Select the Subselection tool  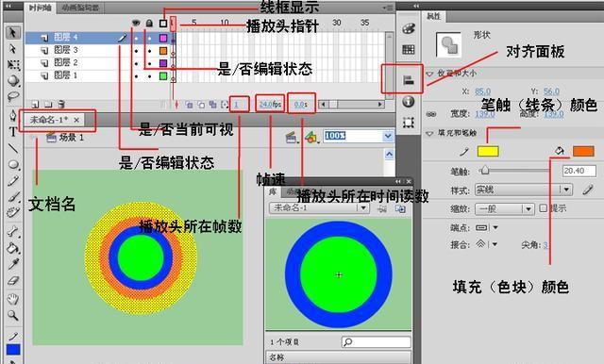(12, 49)
